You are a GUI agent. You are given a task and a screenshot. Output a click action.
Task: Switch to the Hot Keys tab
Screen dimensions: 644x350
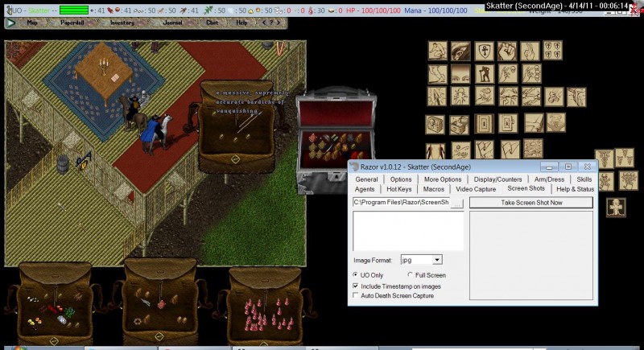coord(398,189)
